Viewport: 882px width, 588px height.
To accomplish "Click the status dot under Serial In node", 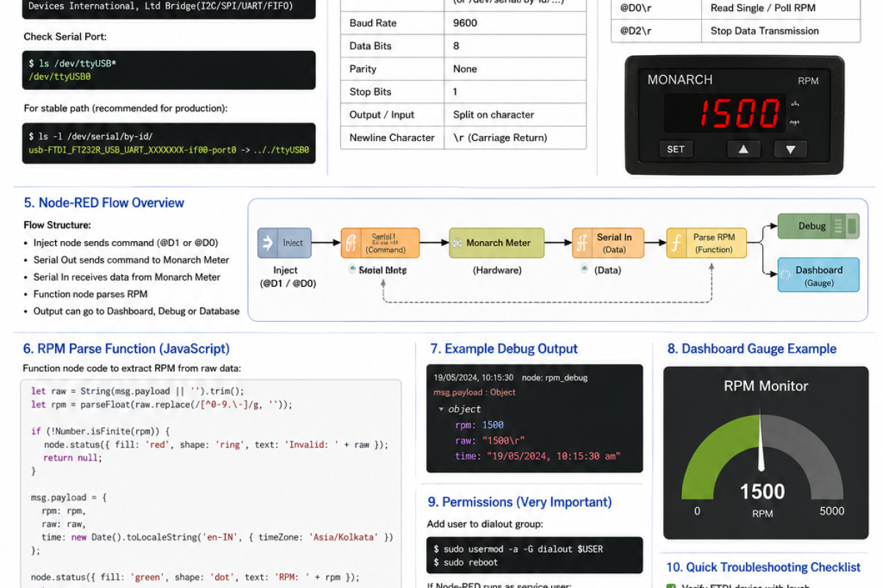I will (x=585, y=270).
